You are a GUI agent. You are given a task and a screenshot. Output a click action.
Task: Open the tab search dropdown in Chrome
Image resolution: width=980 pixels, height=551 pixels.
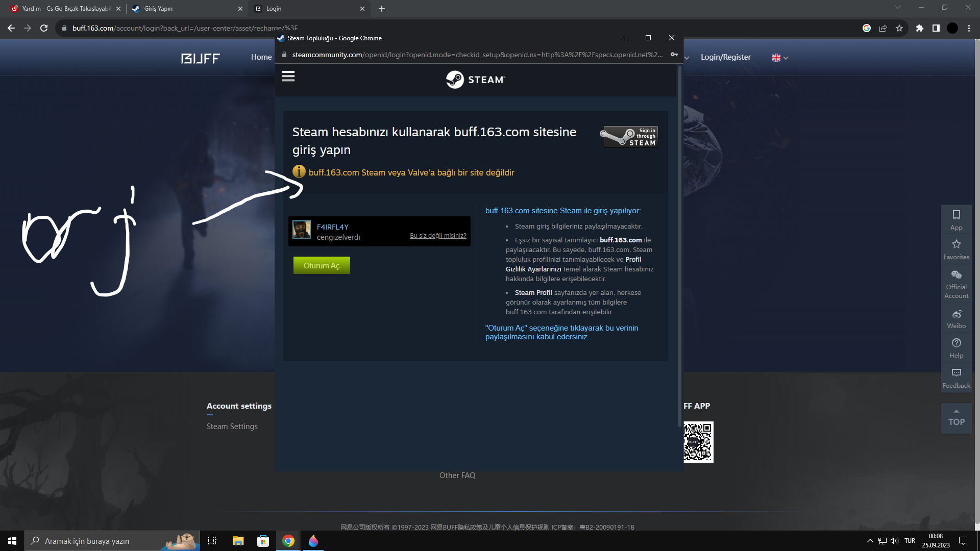pyautogui.click(x=898, y=7)
